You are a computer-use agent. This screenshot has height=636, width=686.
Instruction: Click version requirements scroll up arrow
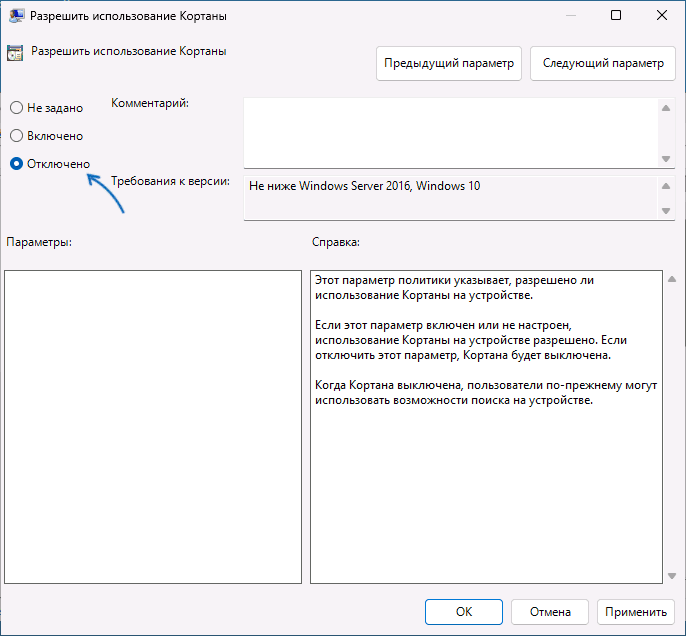click(x=666, y=186)
